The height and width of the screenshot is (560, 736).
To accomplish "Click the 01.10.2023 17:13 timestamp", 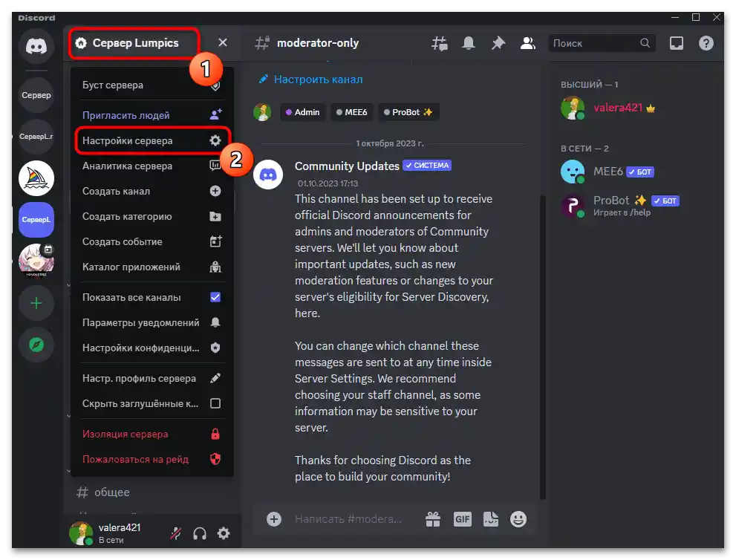I will (x=328, y=183).
